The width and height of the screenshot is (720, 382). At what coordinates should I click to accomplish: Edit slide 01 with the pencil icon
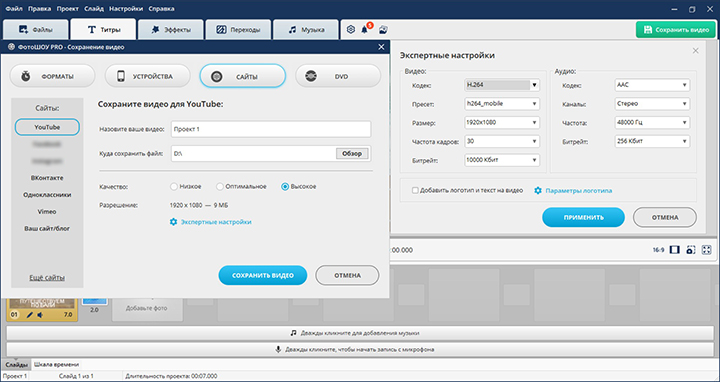click(30, 315)
